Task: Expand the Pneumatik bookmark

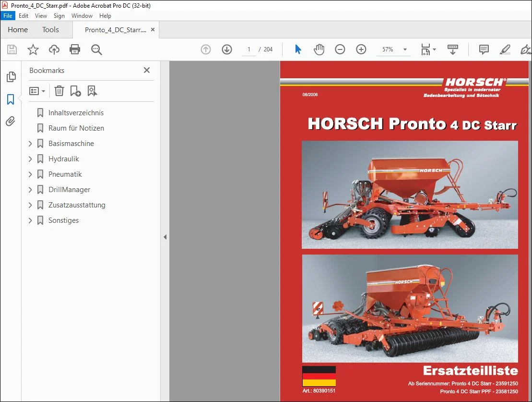Action: (30, 174)
